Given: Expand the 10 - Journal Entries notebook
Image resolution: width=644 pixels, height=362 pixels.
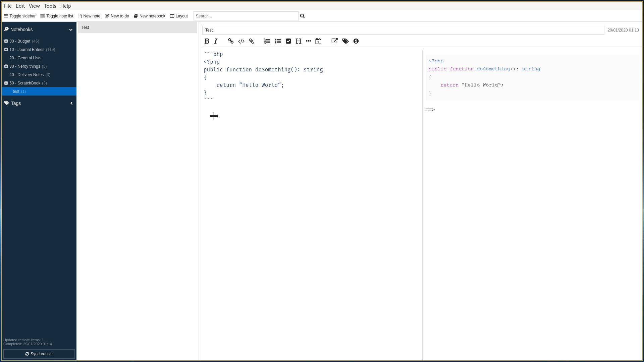Looking at the screenshot, I should click(x=6, y=49).
